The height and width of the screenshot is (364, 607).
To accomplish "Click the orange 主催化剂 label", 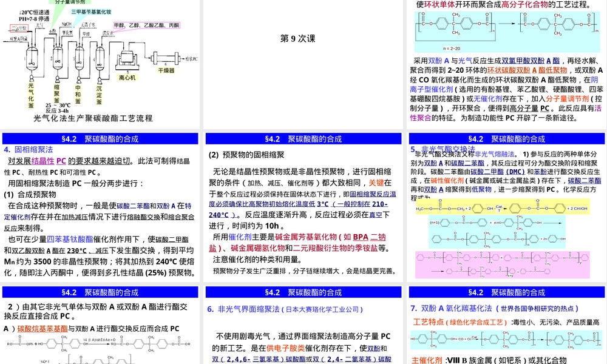I will coord(427,360).
